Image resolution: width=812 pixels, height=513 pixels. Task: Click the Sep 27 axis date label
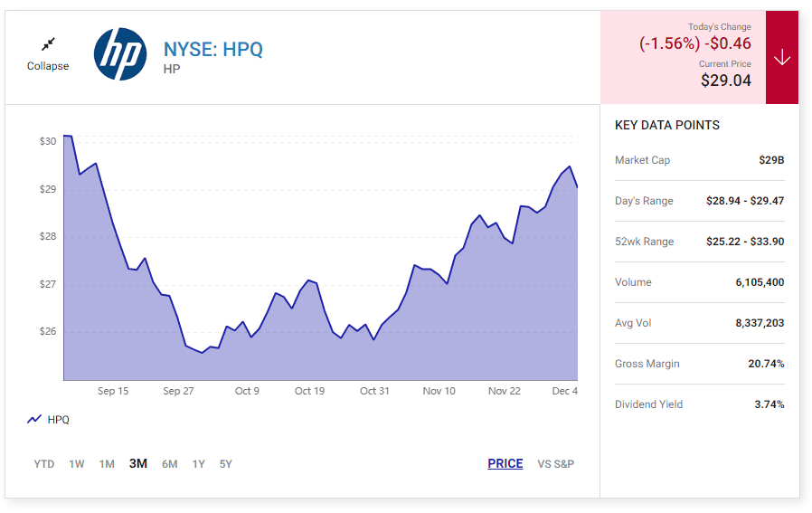(x=178, y=391)
